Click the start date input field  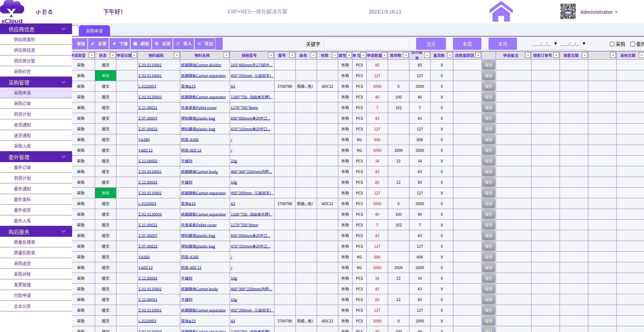click(x=541, y=44)
